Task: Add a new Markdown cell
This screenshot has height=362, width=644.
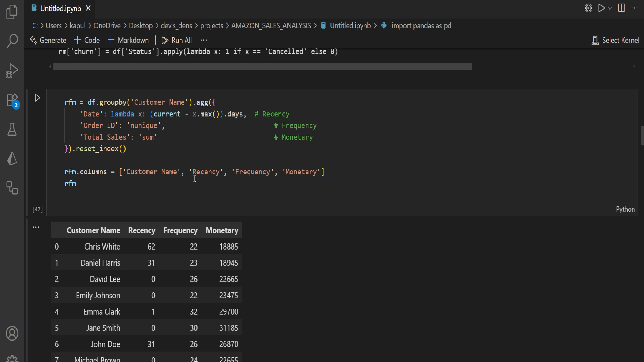Action: pos(128,40)
